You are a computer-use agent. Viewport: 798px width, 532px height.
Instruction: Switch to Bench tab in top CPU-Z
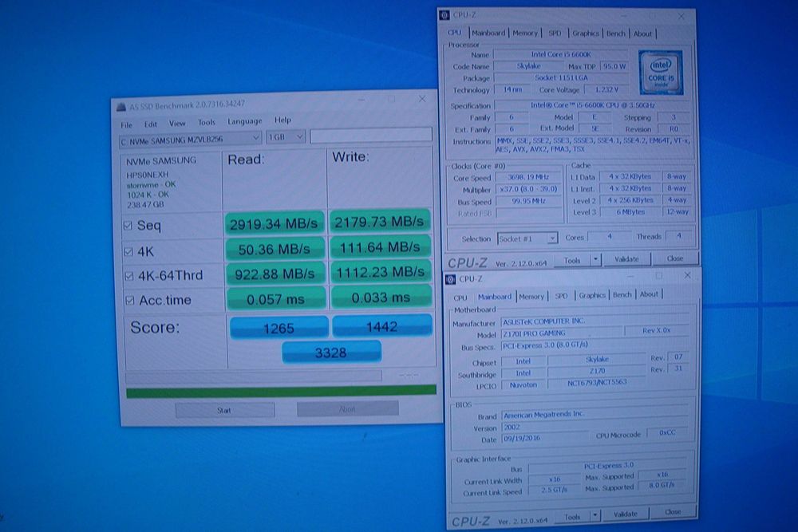[x=616, y=33]
